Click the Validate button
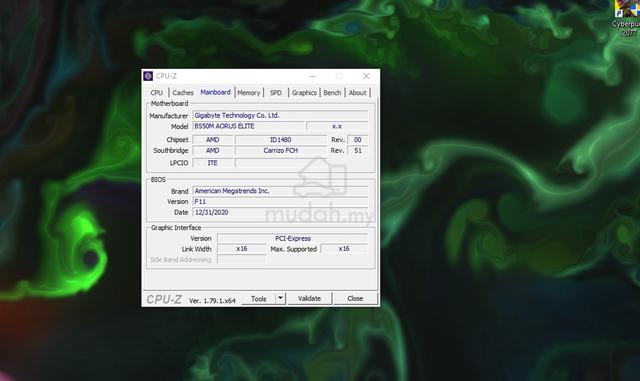 [x=309, y=299]
